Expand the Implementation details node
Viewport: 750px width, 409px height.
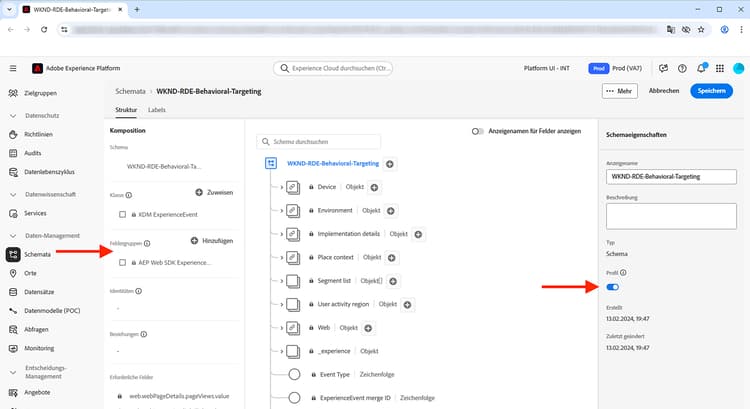pyautogui.click(x=282, y=234)
